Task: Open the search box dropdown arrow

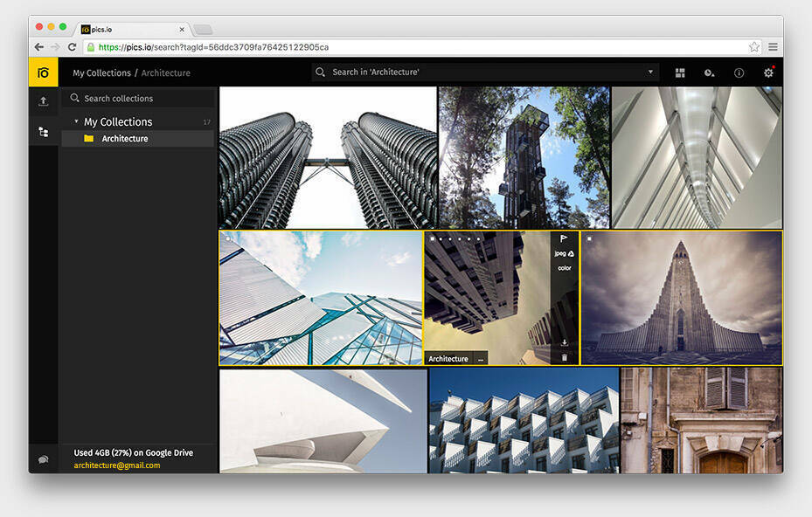Action: point(650,72)
